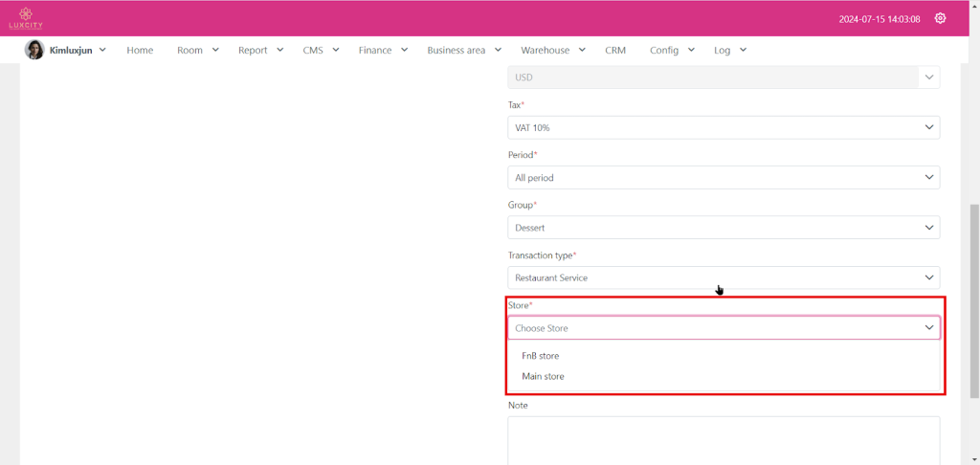Go to the CRM page

[614, 50]
